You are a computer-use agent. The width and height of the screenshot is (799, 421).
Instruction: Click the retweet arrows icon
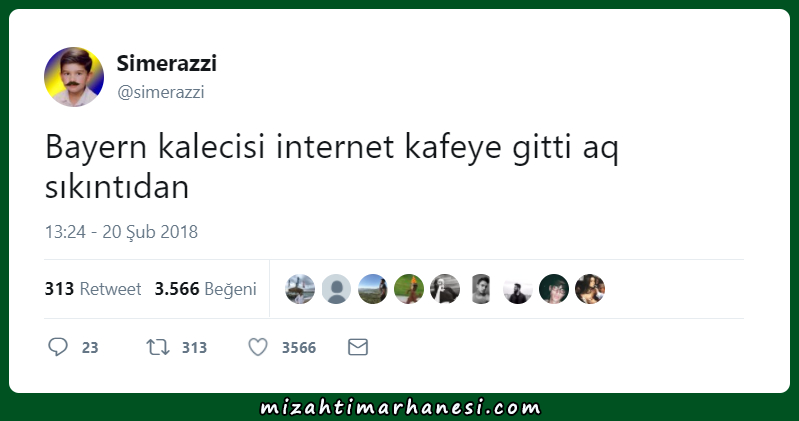pos(157,348)
